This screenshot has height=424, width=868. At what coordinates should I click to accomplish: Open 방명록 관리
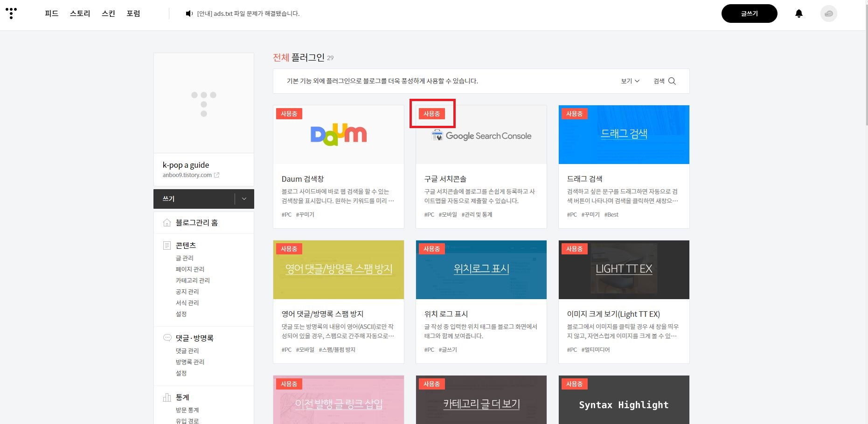click(x=190, y=362)
